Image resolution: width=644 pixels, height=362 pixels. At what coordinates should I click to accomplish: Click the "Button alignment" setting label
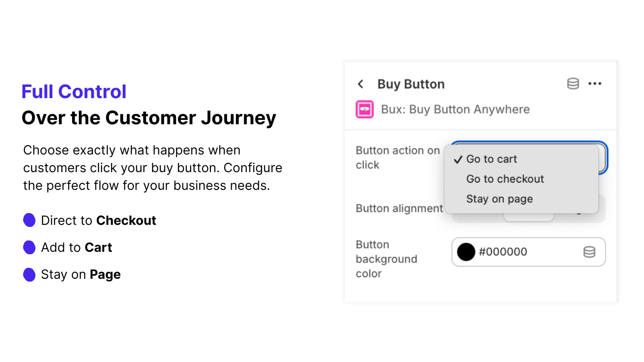[399, 208]
